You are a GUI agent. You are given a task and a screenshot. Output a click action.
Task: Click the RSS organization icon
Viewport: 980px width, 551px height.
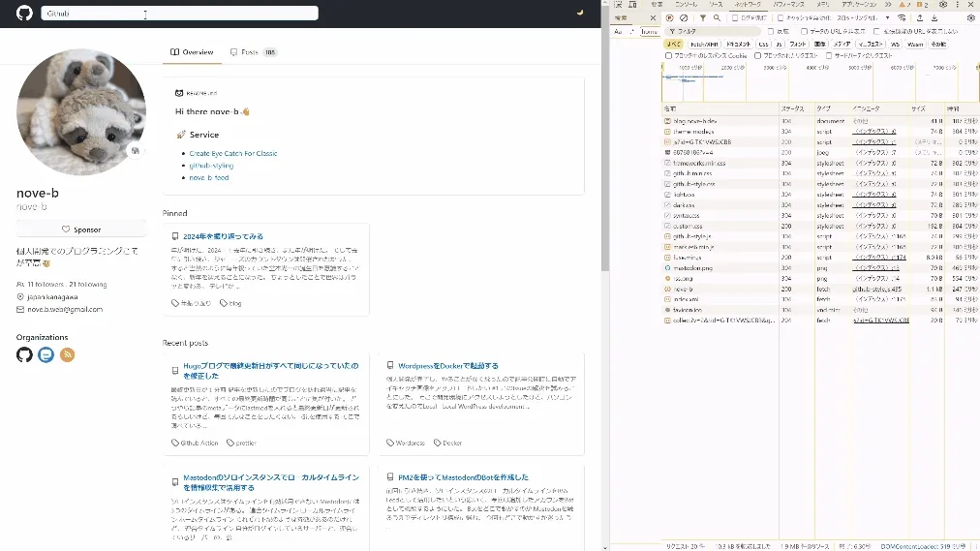coord(68,355)
